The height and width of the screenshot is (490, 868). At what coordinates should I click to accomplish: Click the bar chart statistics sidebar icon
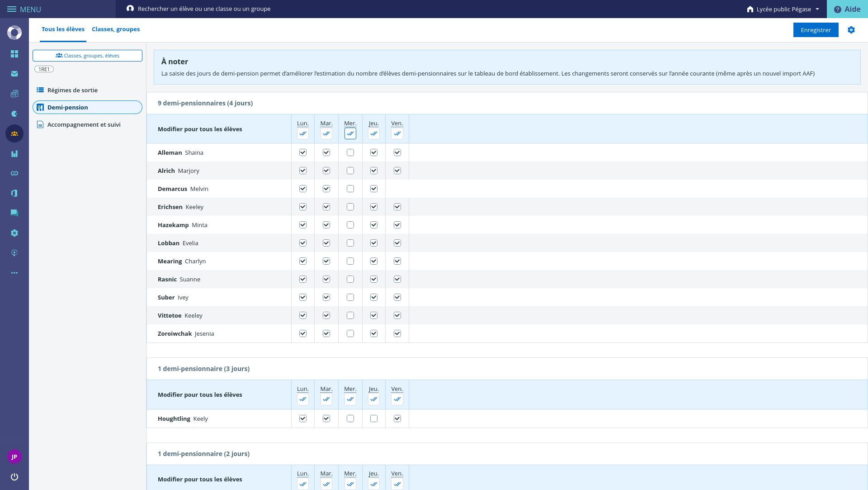(14, 154)
